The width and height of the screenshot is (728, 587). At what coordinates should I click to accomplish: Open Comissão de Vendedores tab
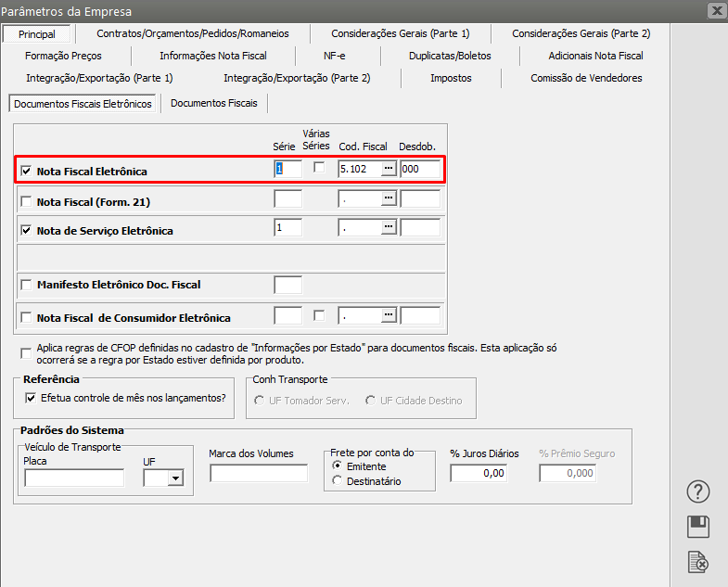[586, 78]
